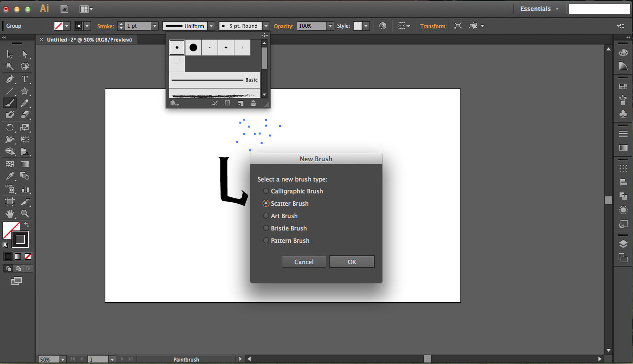Launch Adobe Bridge with the Br icon
This screenshot has width=633, height=364.
click(65, 9)
